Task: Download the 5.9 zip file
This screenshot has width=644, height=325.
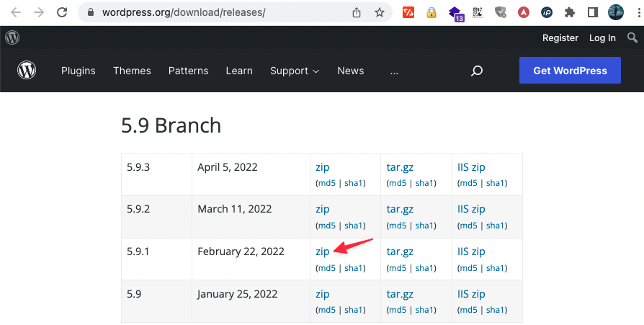Action: click(323, 294)
